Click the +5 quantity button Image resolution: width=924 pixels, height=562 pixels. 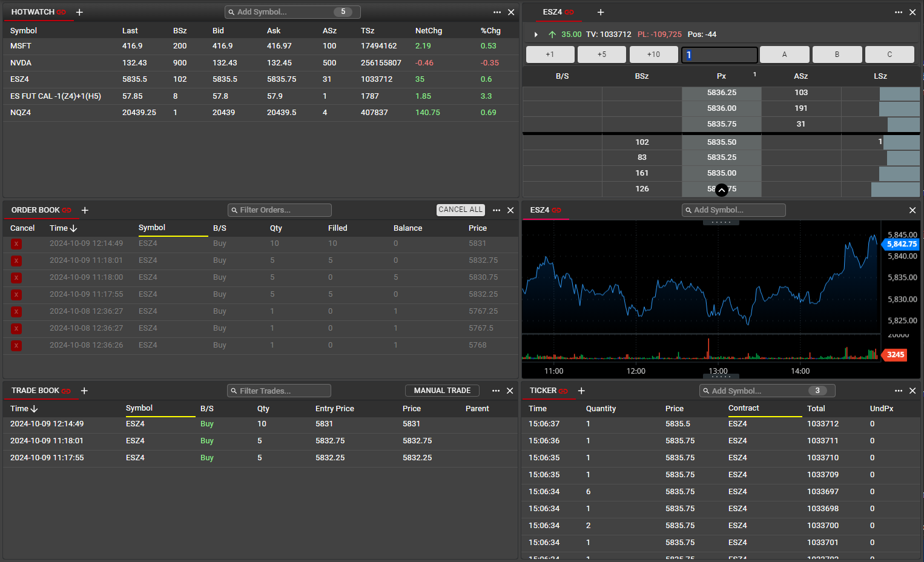(602, 55)
